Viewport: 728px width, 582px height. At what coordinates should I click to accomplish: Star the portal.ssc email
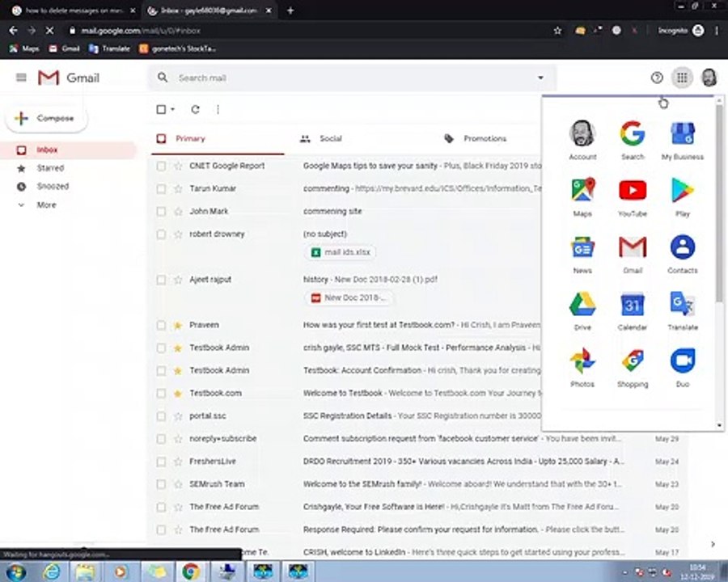(178, 416)
